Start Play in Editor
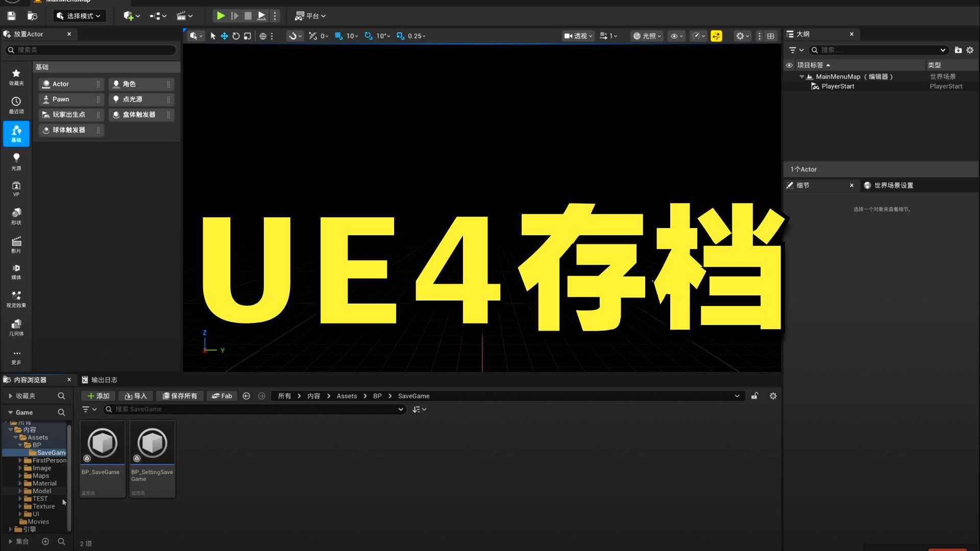 pos(220,16)
